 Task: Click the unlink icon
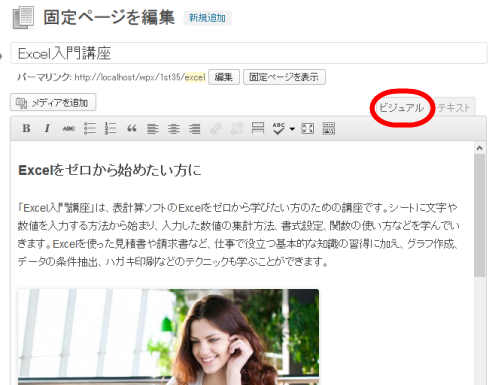point(237,128)
